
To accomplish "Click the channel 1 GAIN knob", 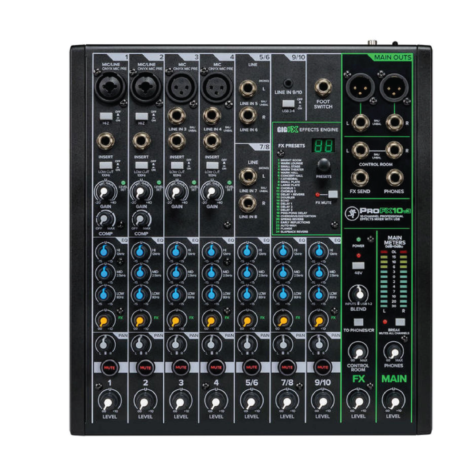I will click(x=105, y=192).
